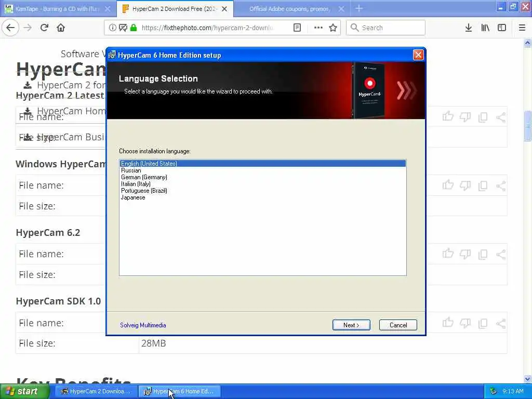Screen dimensions: 532x399
Task: Open the Solveig Multimedia link
Action: (x=143, y=325)
